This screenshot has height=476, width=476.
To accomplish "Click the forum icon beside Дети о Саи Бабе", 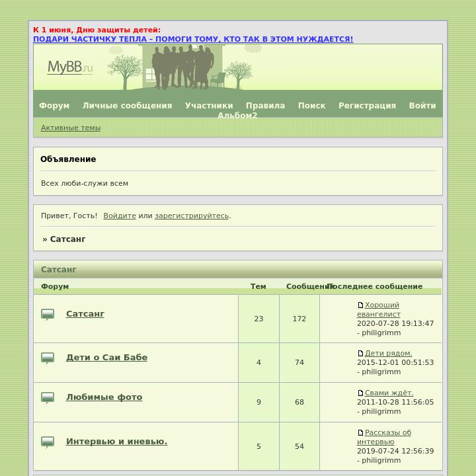I will 48,358.
